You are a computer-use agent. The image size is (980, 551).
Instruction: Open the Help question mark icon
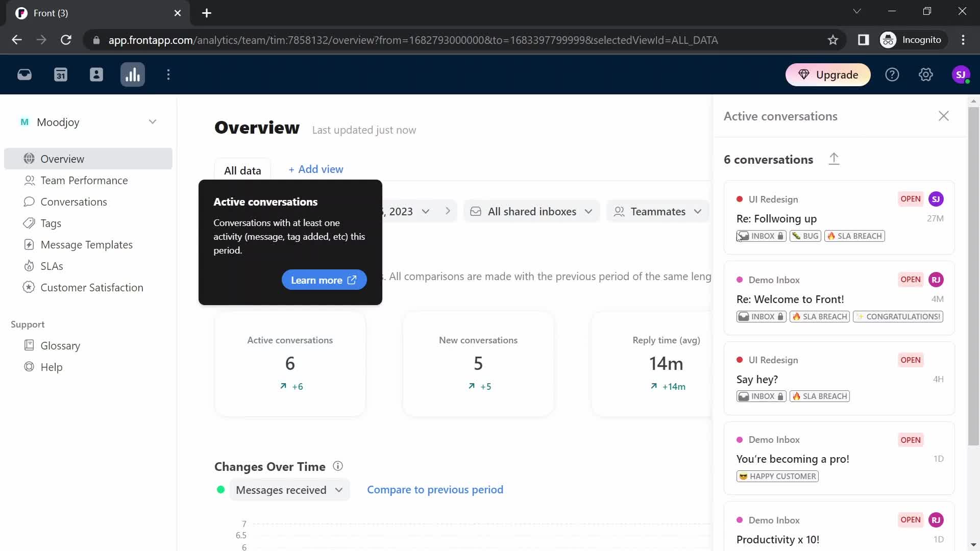(x=892, y=75)
